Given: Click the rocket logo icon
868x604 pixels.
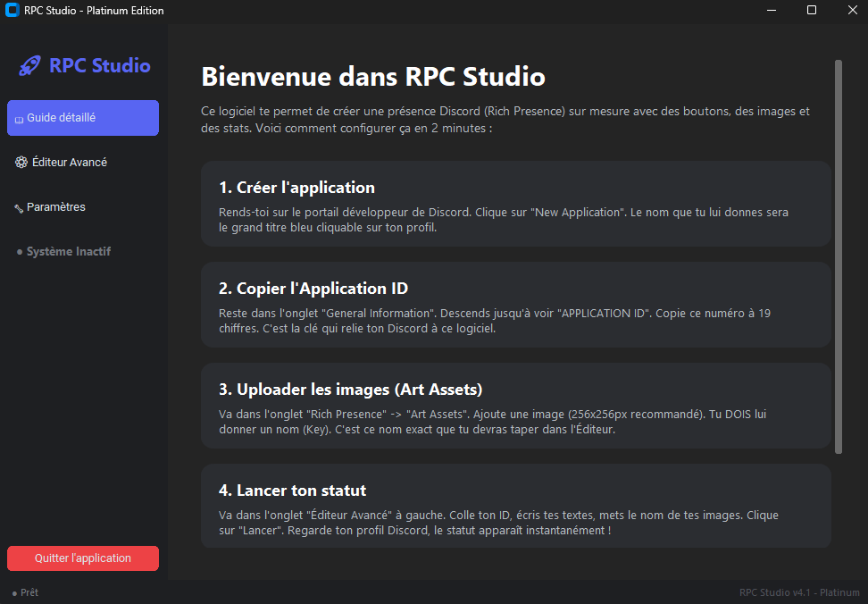Looking at the screenshot, I should 29,66.
